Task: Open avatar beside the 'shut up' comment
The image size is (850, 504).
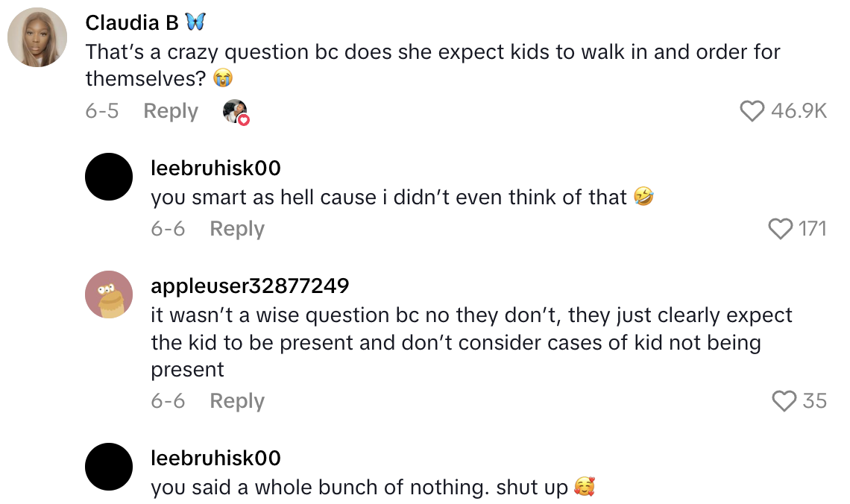Action: click(x=109, y=467)
